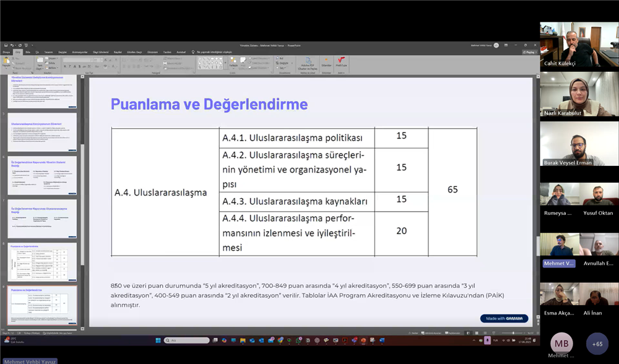Image resolution: width=619 pixels, height=364 pixels.
Task: Expand the Bölüm (Section) dropdown
Action: coord(52,68)
